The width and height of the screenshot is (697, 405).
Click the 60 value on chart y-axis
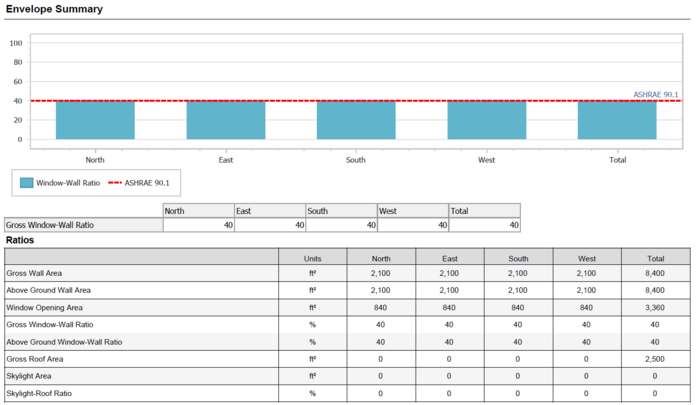coord(18,81)
